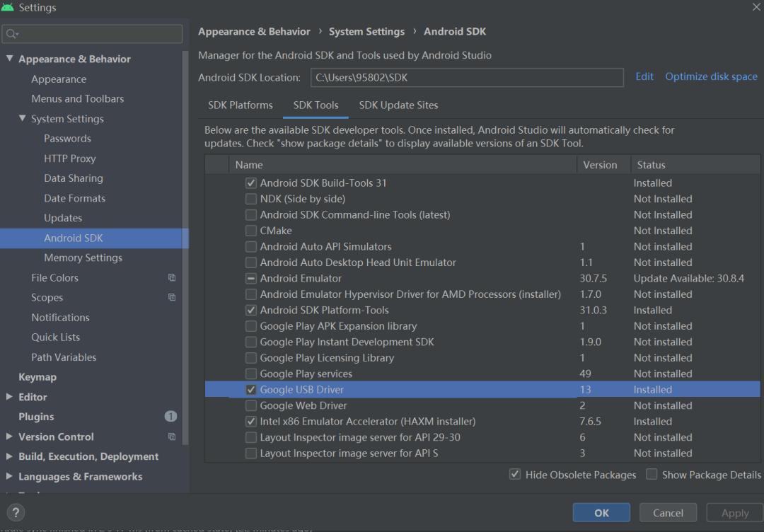Uncheck Hide Obsolete Packages
This screenshot has width=764, height=532.
pyautogui.click(x=515, y=475)
